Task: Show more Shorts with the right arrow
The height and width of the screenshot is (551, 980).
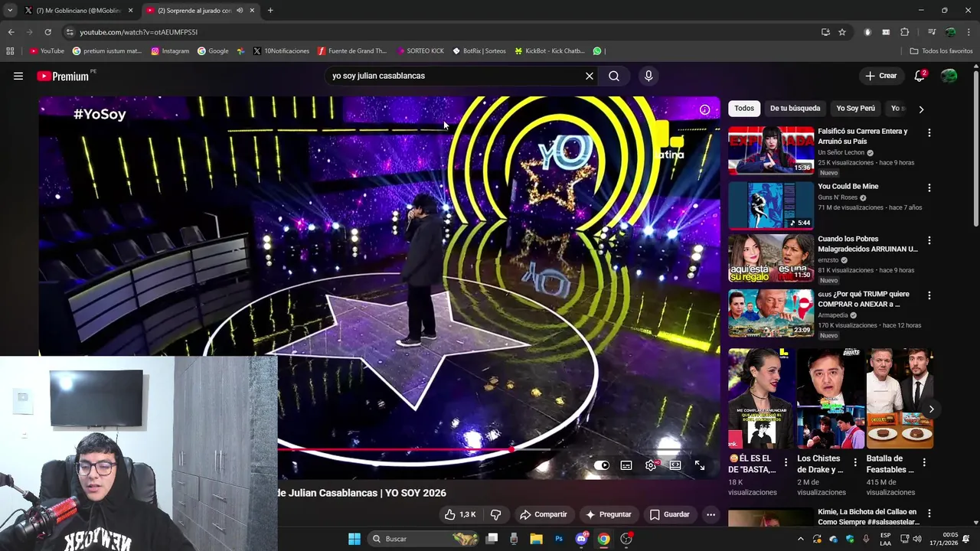Action: tap(931, 409)
